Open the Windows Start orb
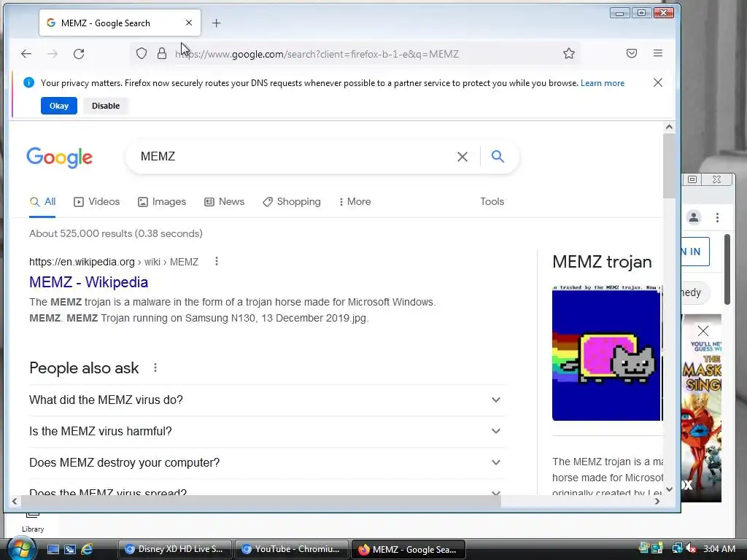 point(21,548)
